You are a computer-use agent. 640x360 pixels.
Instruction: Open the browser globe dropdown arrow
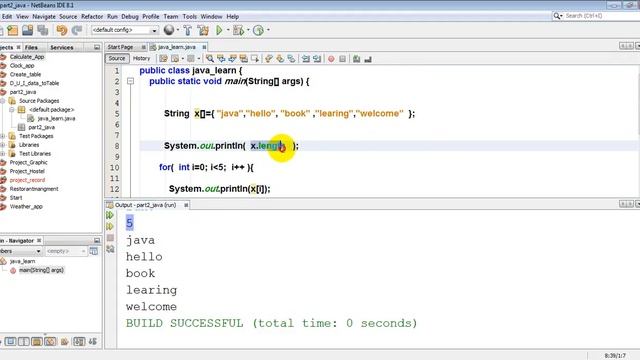pos(178,30)
